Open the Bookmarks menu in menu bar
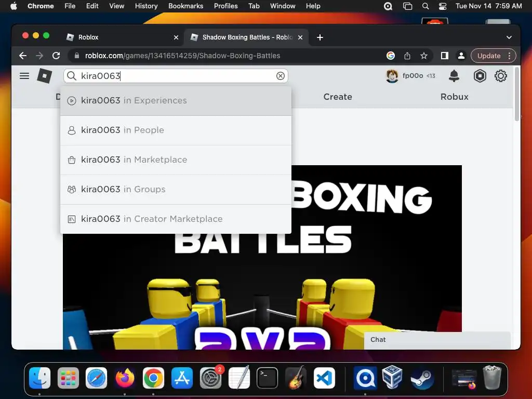The height and width of the screenshot is (399, 532). click(185, 6)
